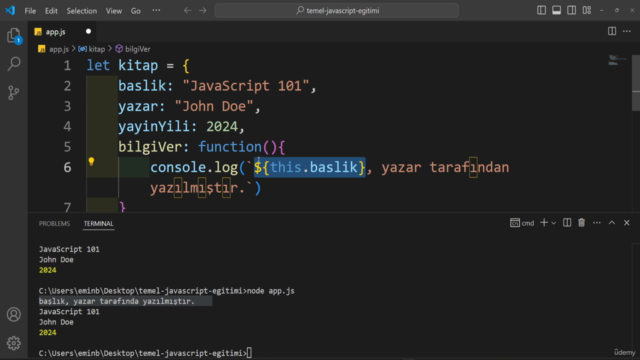Click the "John Doe" string on line 3
The image size is (640, 360).
[214, 107]
